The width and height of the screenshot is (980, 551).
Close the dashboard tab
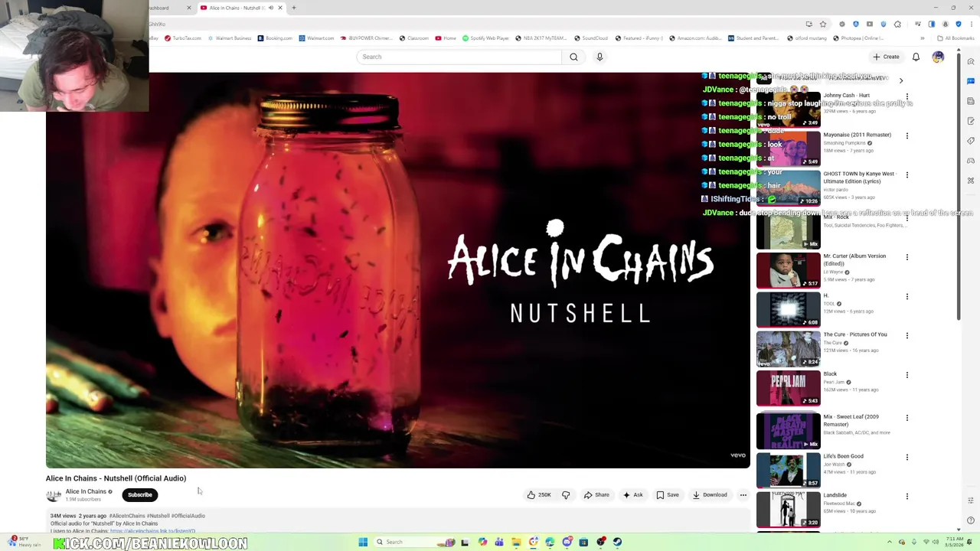pos(188,8)
